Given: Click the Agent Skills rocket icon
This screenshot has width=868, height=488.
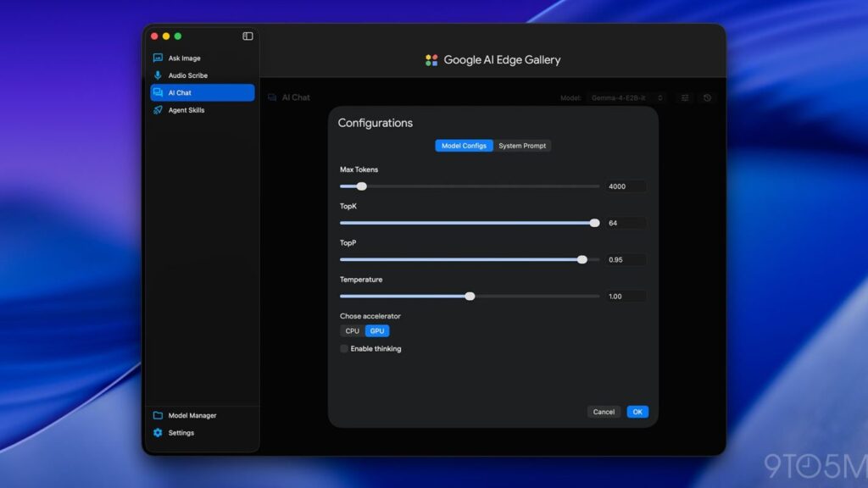Looking at the screenshot, I should [158, 109].
